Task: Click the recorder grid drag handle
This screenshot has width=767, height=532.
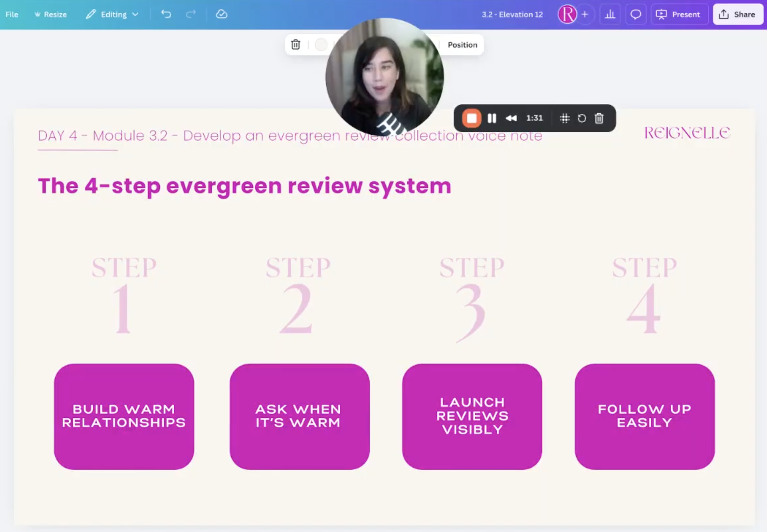Action: 565,118
